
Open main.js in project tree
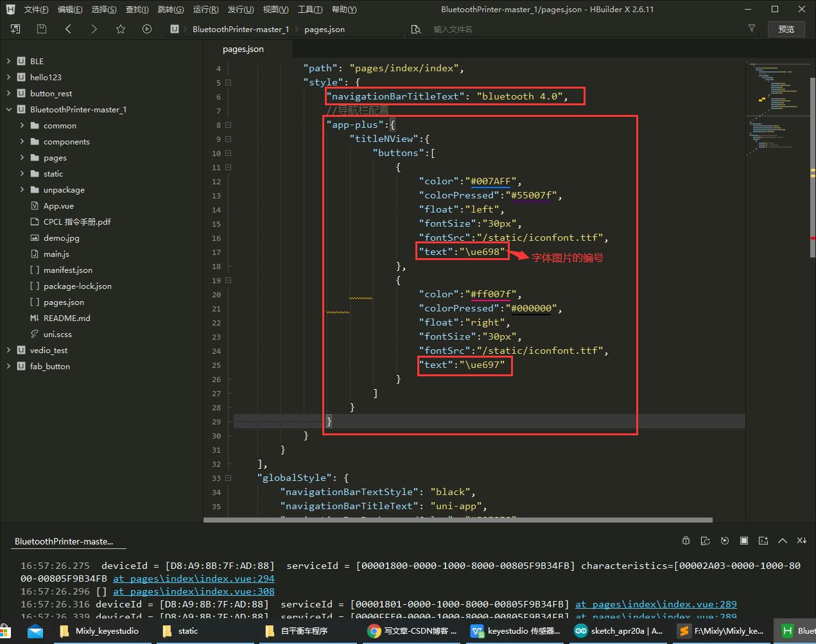pos(56,254)
